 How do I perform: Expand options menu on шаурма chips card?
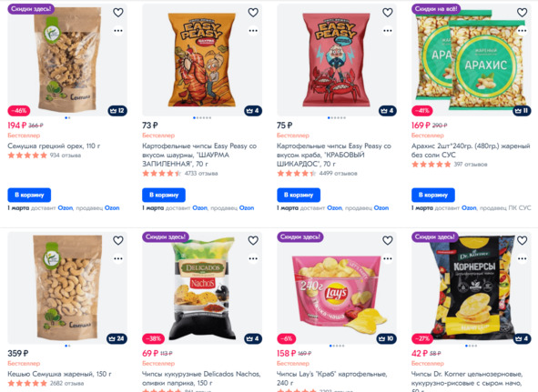pos(253,31)
